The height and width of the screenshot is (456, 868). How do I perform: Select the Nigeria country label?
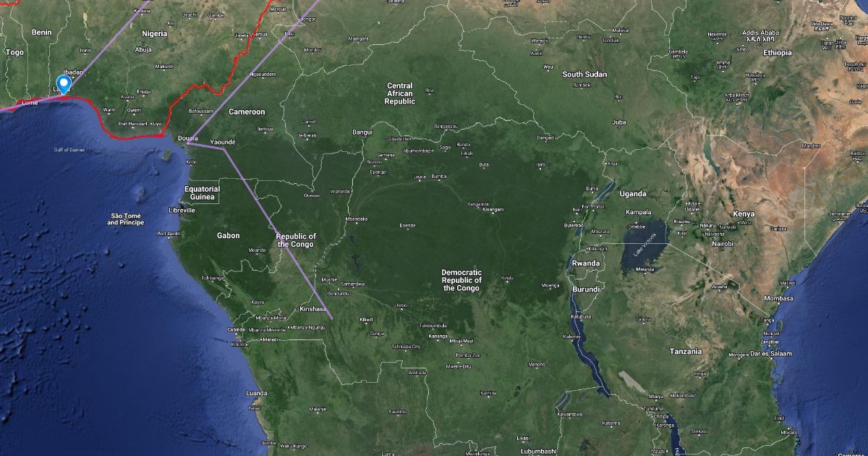point(154,34)
